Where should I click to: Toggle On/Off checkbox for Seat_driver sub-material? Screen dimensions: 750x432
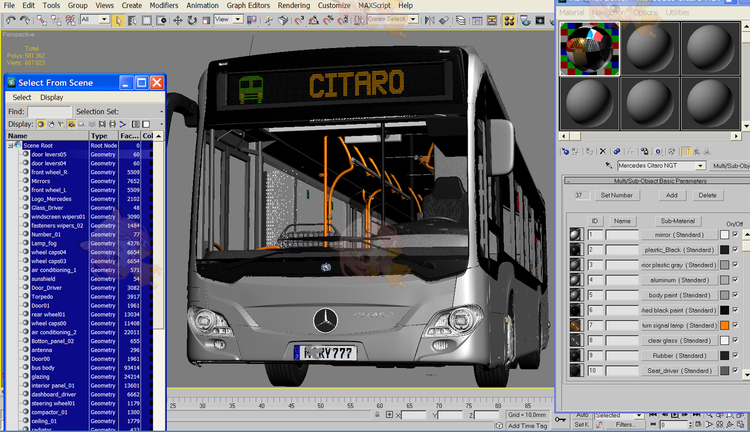pyautogui.click(x=735, y=371)
